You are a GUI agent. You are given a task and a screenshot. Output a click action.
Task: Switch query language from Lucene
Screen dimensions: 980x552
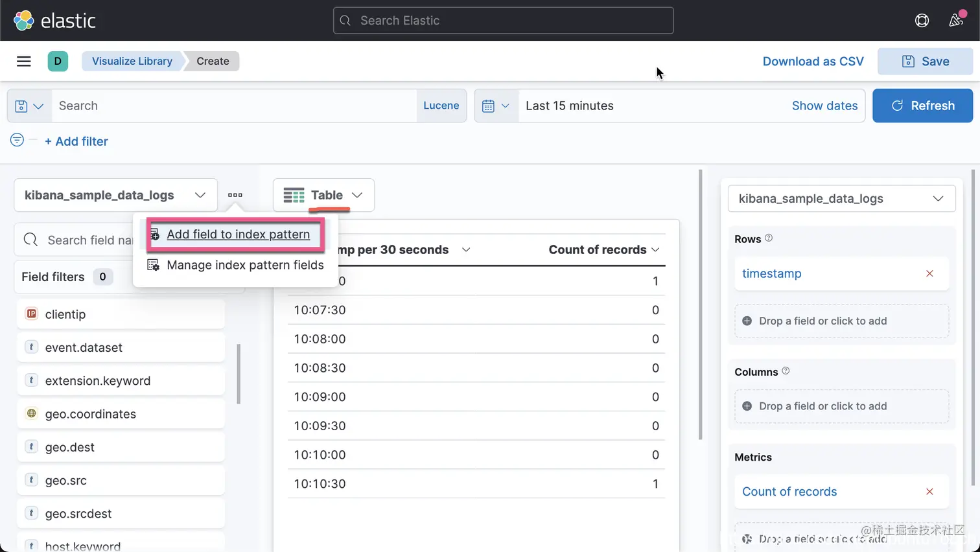point(441,106)
